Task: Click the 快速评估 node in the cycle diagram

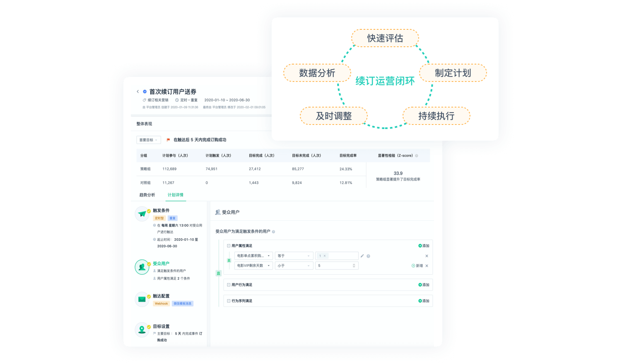Action: (385, 38)
